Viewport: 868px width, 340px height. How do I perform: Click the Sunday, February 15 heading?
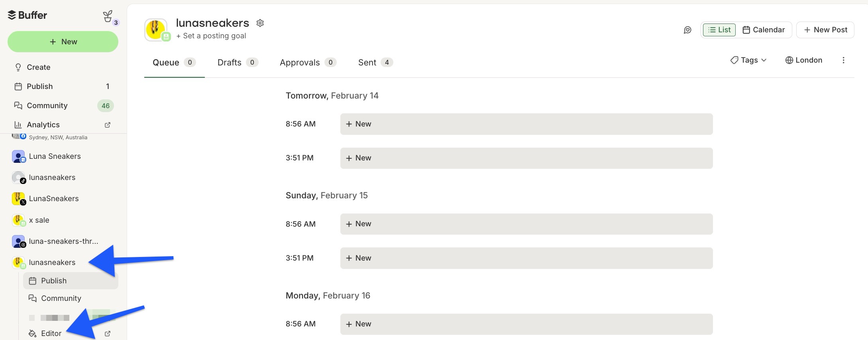click(x=326, y=196)
